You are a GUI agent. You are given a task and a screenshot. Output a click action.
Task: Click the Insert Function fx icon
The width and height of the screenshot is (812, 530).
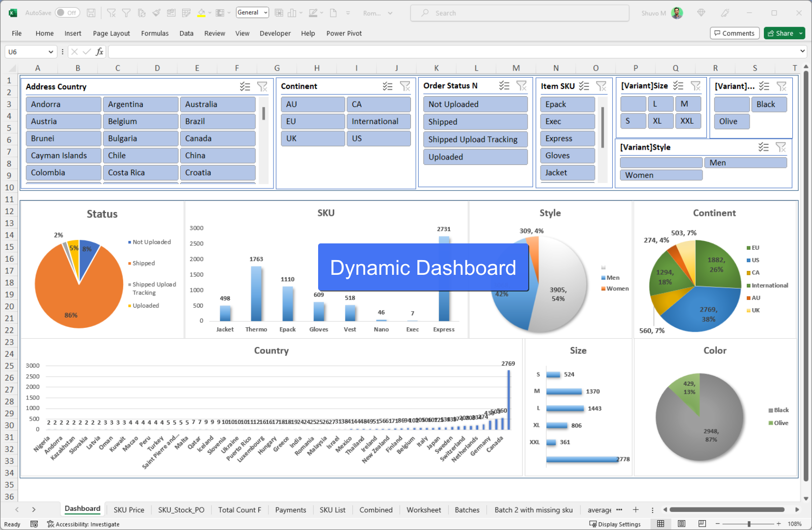point(100,52)
